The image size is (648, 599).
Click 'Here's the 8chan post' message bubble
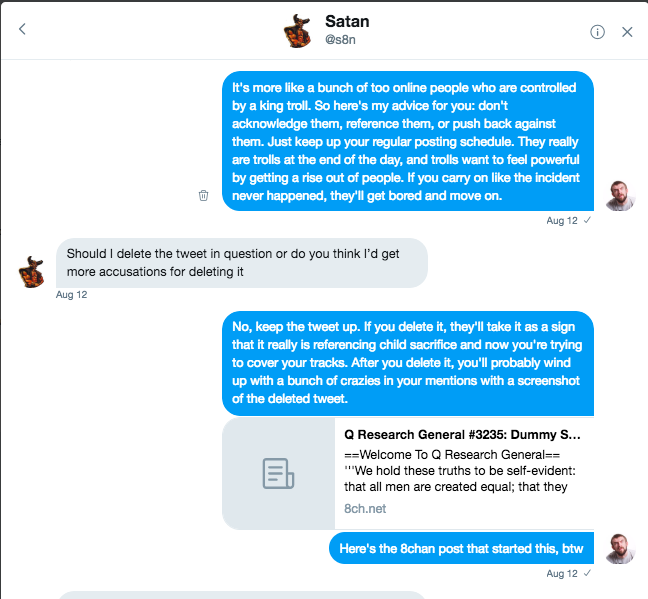(x=461, y=548)
